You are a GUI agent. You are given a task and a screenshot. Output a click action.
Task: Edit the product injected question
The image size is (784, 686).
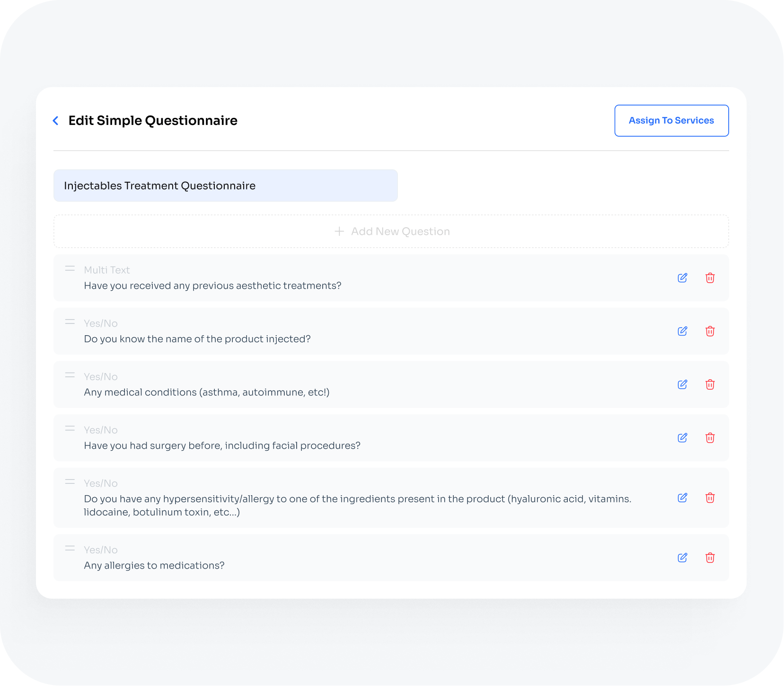682,331
